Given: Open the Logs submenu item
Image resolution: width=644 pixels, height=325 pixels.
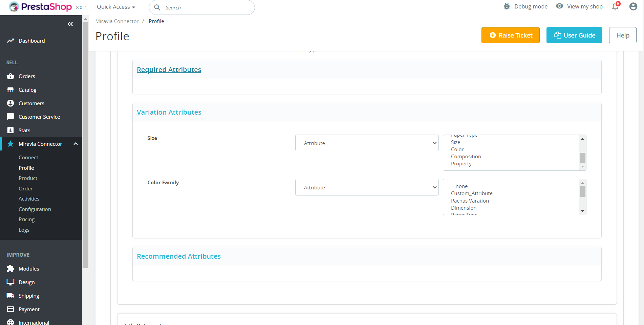Looking at the screenshot, I should click(24, 230).
